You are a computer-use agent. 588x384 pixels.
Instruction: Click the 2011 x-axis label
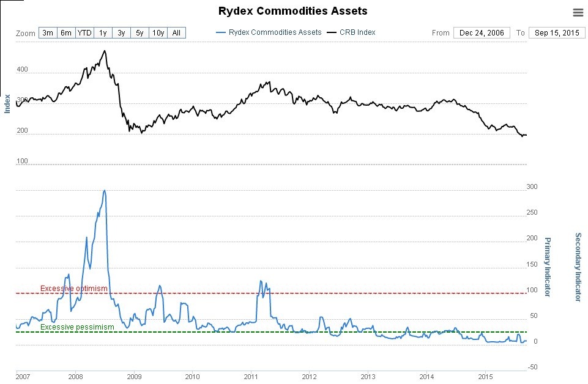click(250, 377)
